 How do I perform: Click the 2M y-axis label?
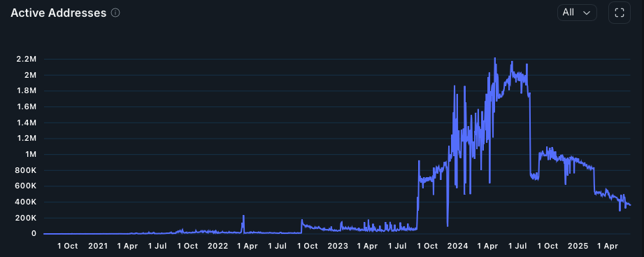[31, 75]
